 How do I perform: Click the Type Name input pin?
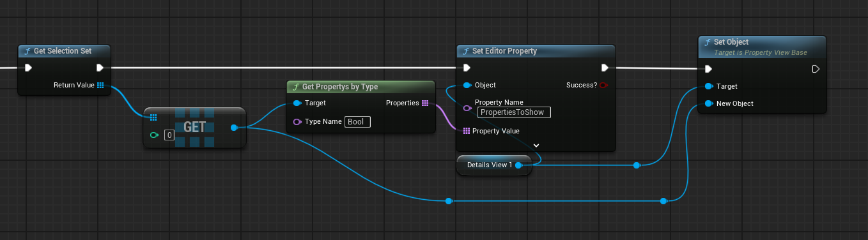click(x=297, y=121)
